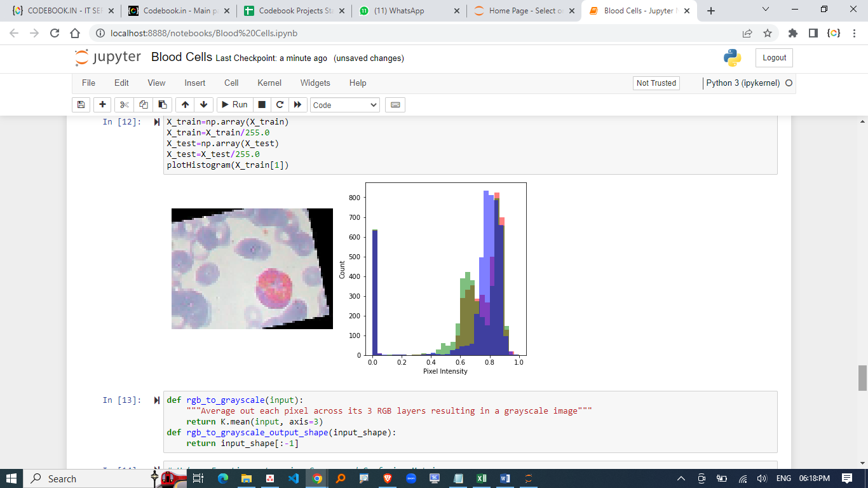
Task: Open the volume control in system tray
Action: (x=761, y=478)
